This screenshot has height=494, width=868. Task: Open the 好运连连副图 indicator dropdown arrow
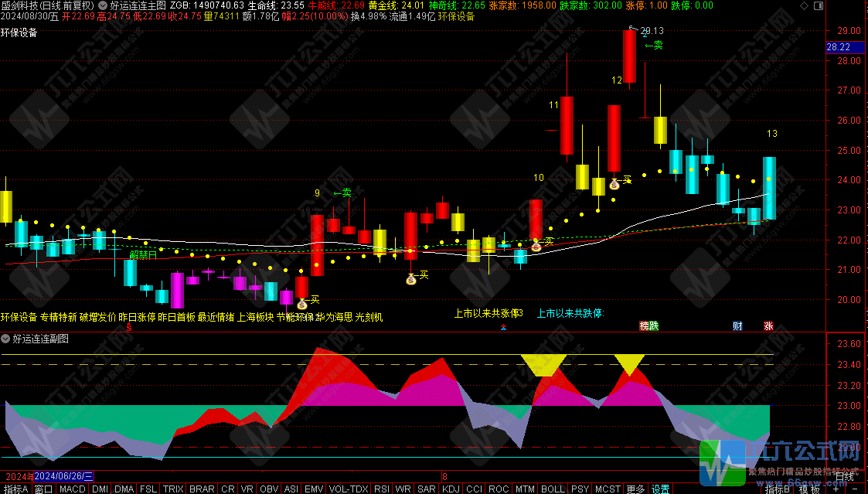5,339
